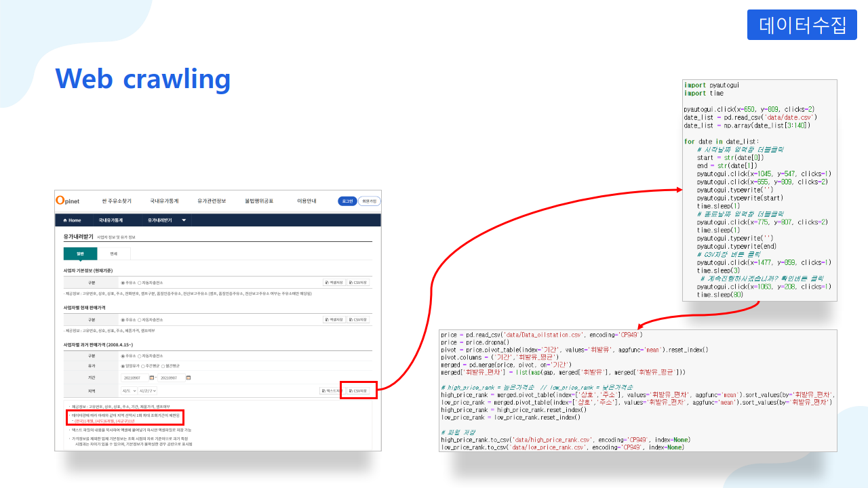Image resolution: width=868 pixels, height=488 pixels.
Task: Click the Web crawling heading
Action: pos(143,79)
